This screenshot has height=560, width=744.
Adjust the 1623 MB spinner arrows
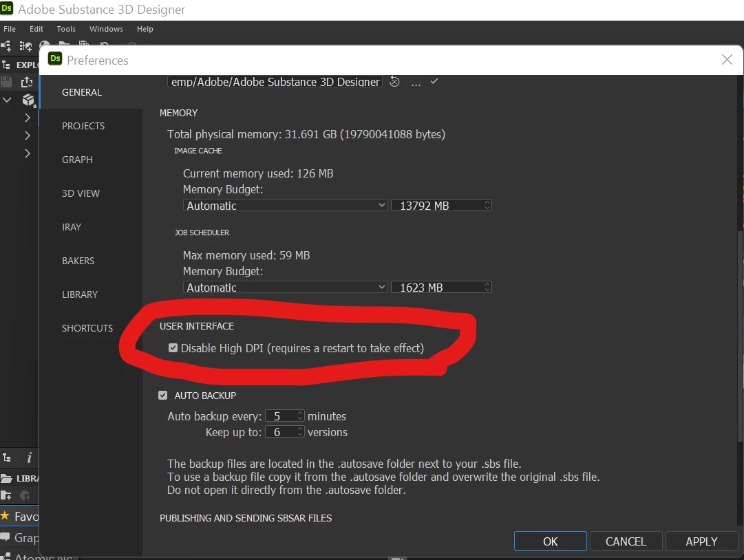(x=487, y=288)
